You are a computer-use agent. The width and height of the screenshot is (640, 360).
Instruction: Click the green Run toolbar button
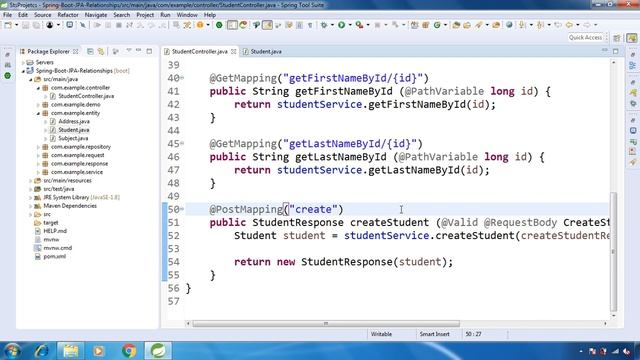pos(341,25)
